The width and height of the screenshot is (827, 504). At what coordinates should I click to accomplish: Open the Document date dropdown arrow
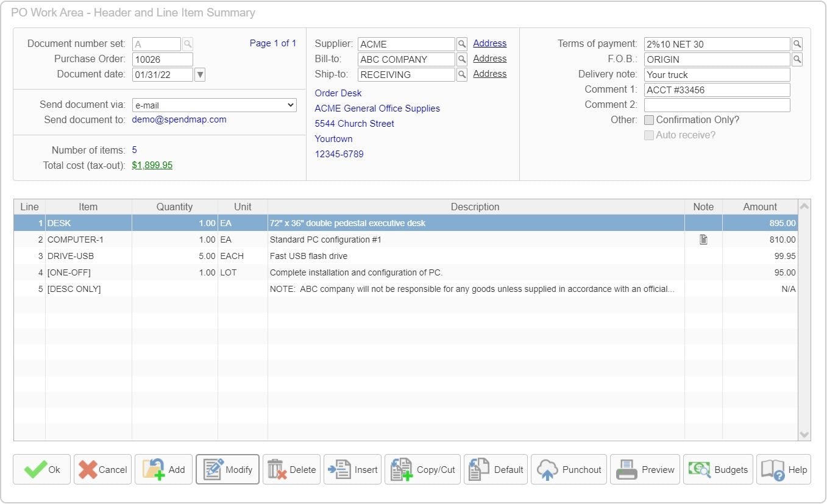[x=199, y=74]
